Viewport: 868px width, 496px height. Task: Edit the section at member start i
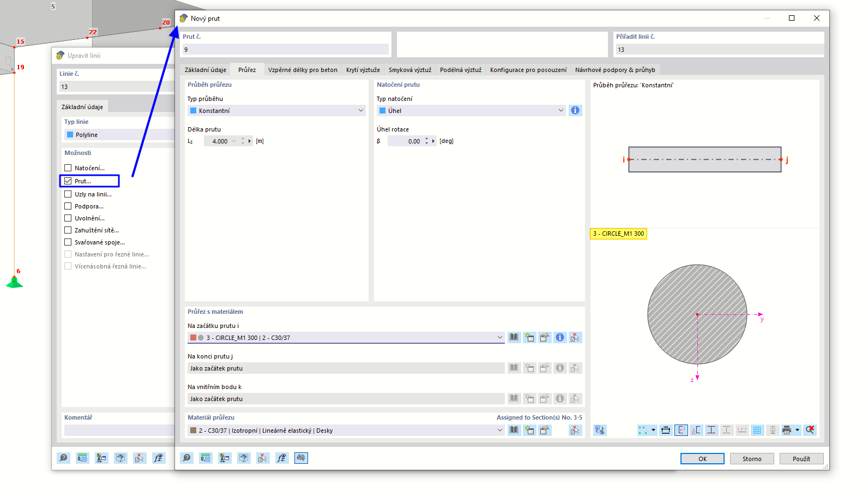click(x=544, y=338)
